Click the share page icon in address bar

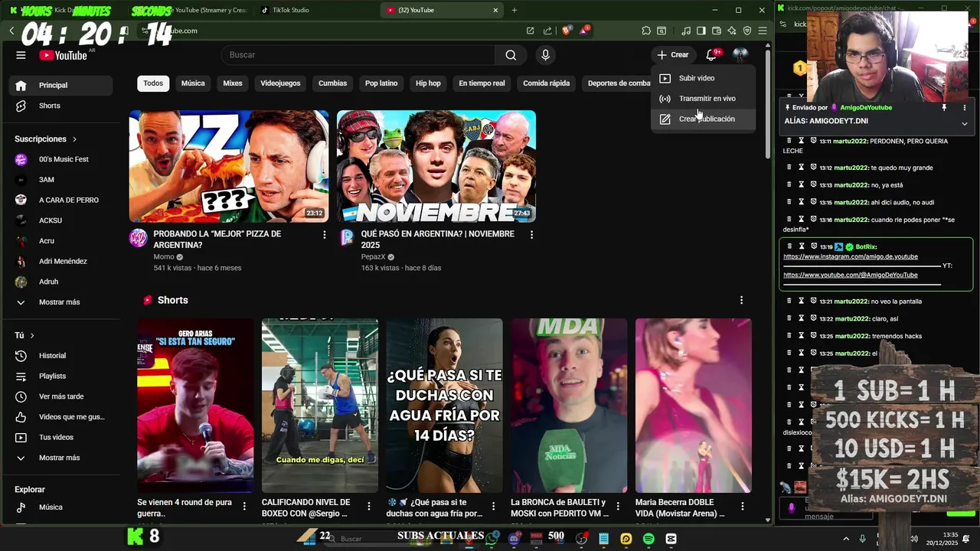[x=547, y=31]
